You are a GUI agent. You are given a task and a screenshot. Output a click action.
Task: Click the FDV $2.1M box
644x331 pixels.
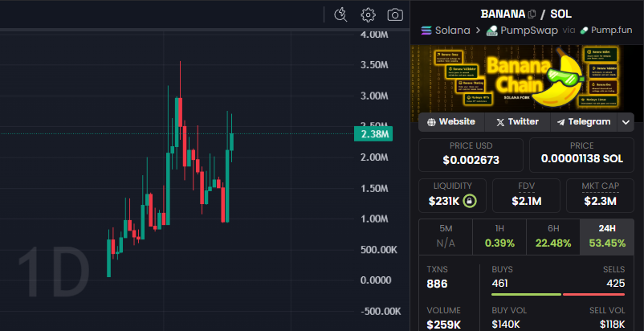coord(526,195)
